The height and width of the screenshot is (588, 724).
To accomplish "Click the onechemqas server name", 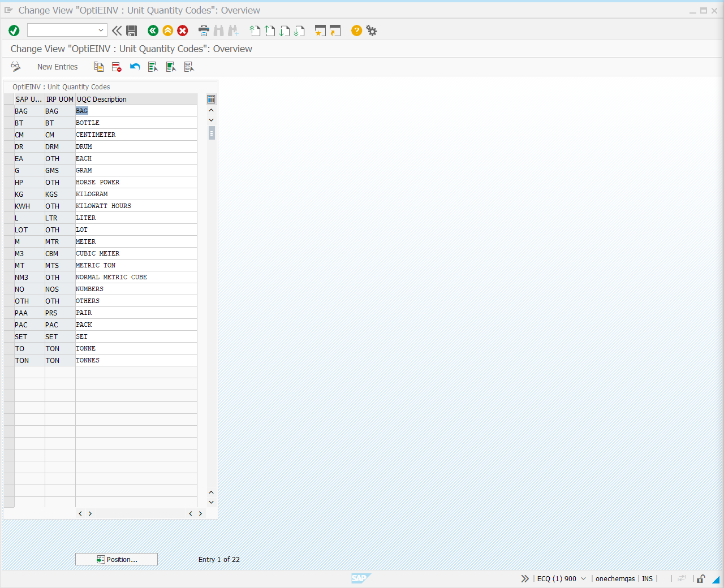I will (x=615, y=578).
